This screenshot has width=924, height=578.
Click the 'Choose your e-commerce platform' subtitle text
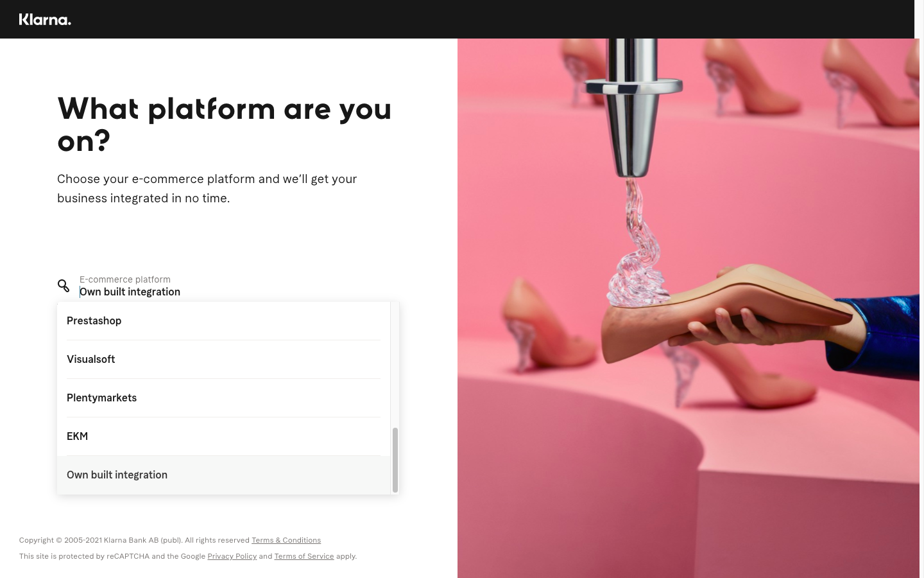pos(207,189)
